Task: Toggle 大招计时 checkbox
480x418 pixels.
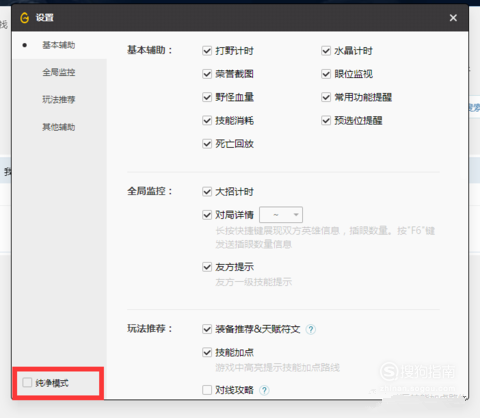Action: point(207,192)
